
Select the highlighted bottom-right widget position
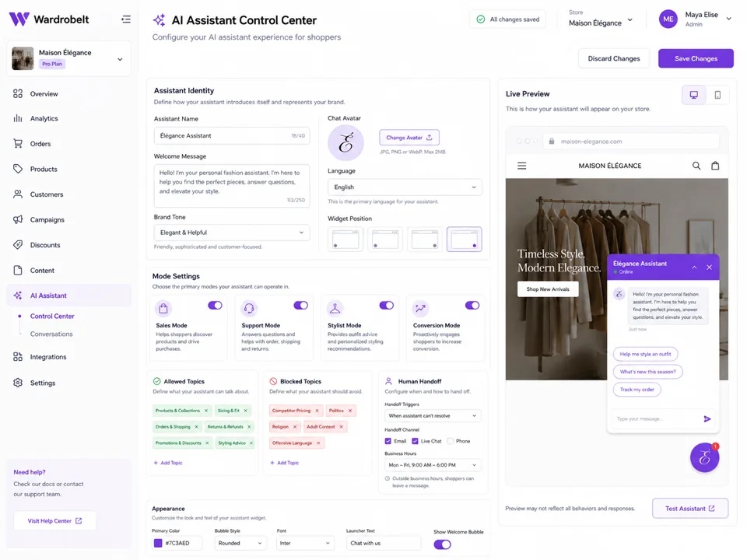[464, 239]
